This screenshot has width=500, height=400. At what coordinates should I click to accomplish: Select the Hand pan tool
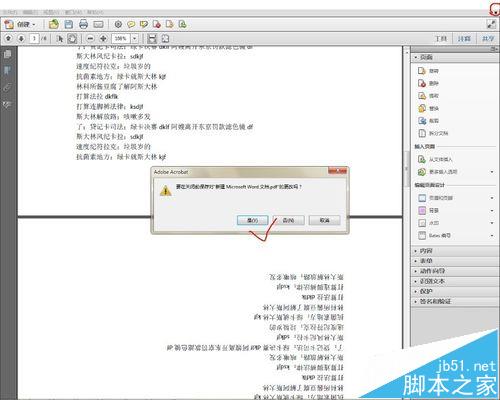click(x=72, y=39)
